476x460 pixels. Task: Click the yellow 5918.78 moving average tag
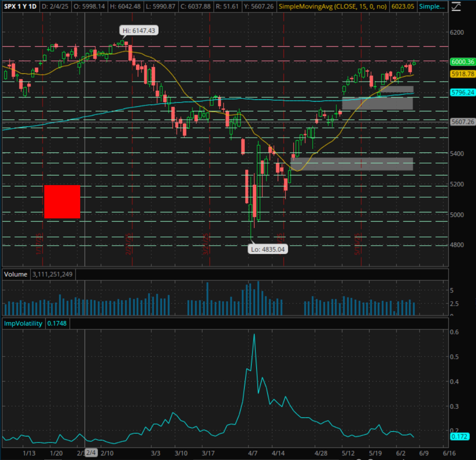tap(463, 74)
